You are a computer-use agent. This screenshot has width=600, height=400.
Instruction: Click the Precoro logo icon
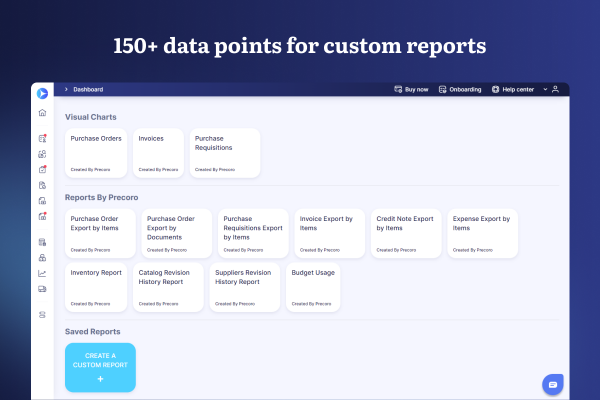click(x=42, y=94)
